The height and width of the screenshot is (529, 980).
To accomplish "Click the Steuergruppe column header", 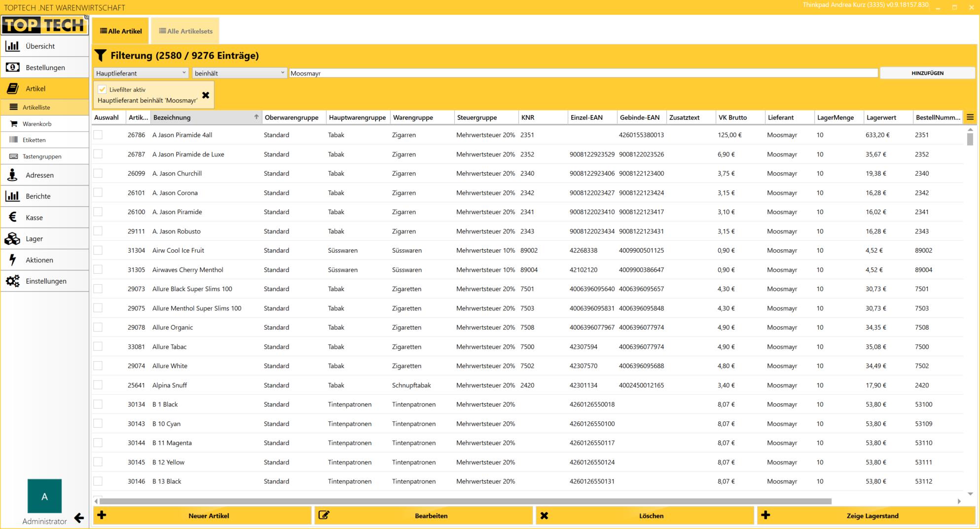I will [486, 117].
